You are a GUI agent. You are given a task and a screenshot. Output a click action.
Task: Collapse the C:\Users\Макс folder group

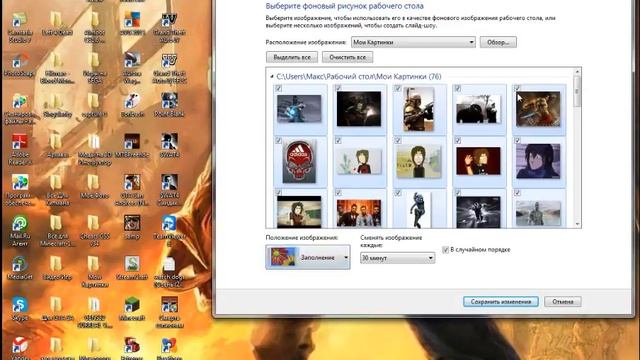[x=272, y=76]
